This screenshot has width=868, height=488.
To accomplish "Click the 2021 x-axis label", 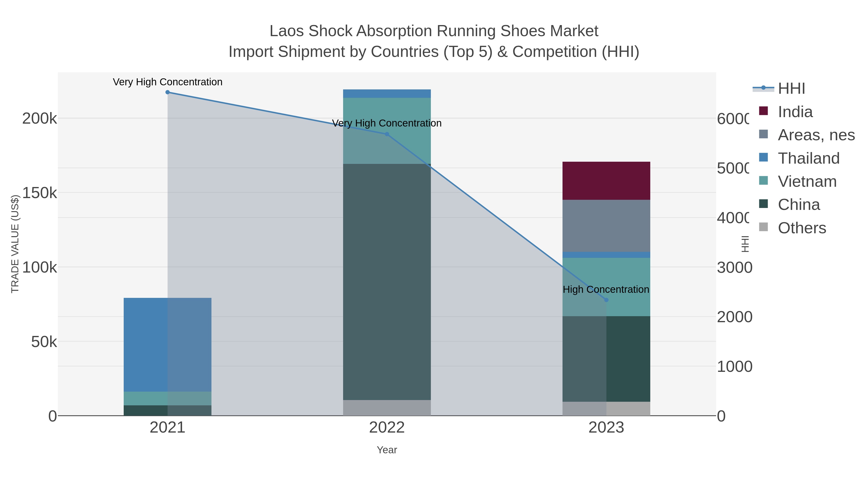I will (x=168, y=428).
